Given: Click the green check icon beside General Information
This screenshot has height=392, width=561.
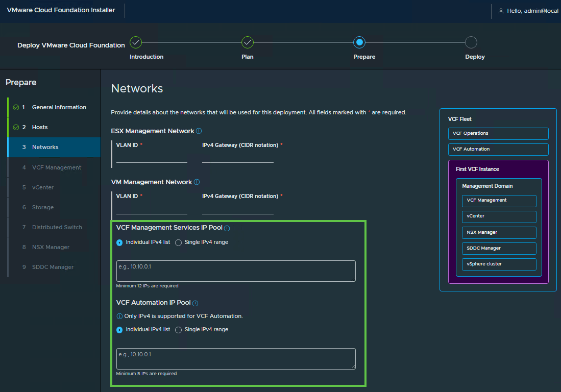Looking at the screenshot, I should 16,107.
